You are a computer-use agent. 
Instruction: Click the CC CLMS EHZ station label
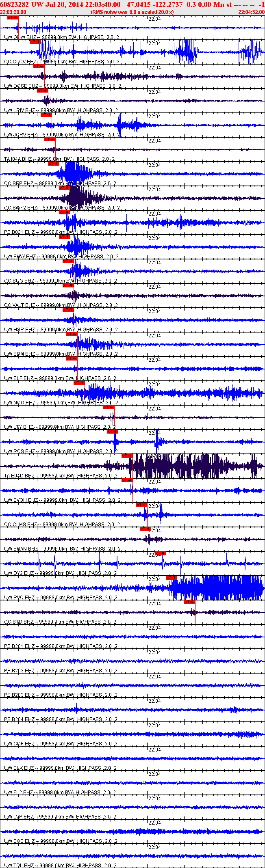coord(21,525)
